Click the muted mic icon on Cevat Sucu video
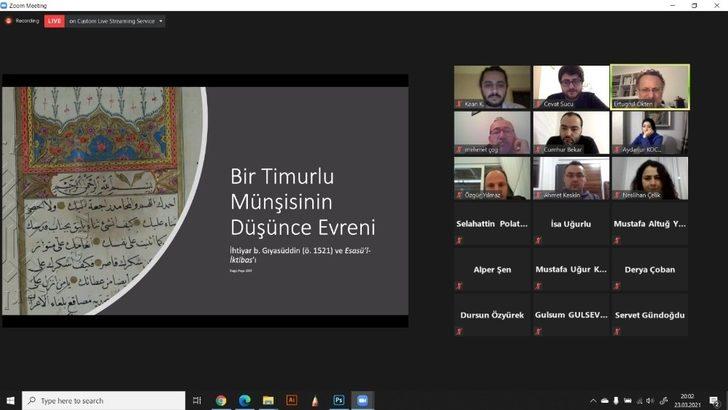 pos(539,104)
